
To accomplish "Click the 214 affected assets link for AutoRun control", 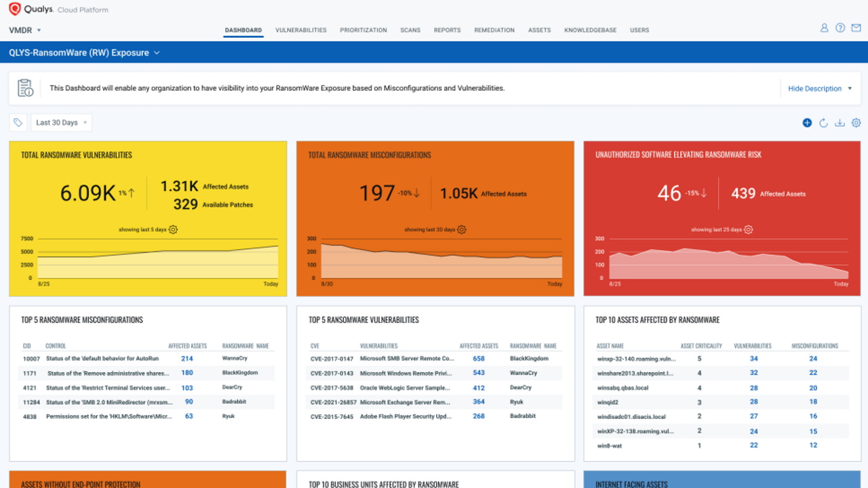I will click(187, 359).
